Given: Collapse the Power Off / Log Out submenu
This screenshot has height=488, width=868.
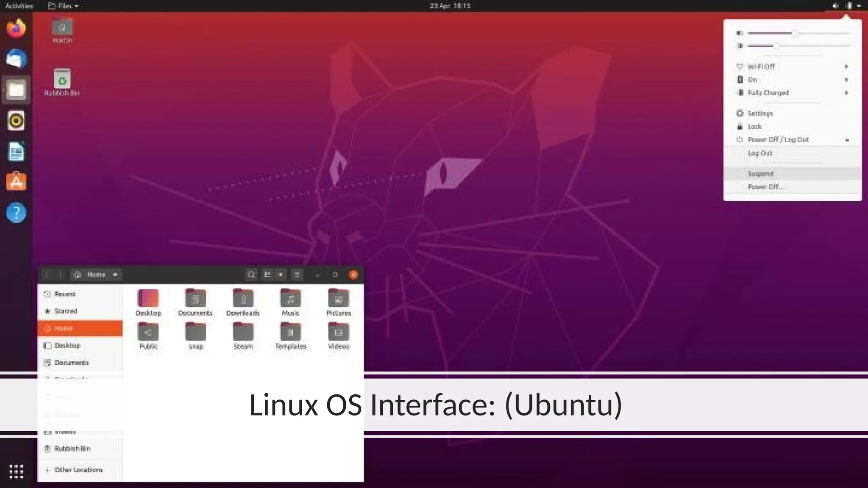Looking at the screenshot, I should (x=792, y=140).
